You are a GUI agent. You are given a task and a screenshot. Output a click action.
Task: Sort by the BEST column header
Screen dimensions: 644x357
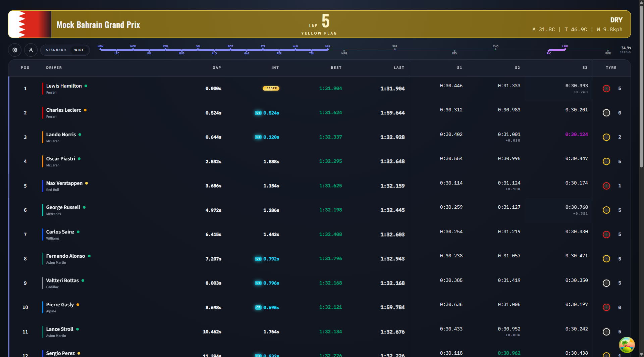point(336,68)
